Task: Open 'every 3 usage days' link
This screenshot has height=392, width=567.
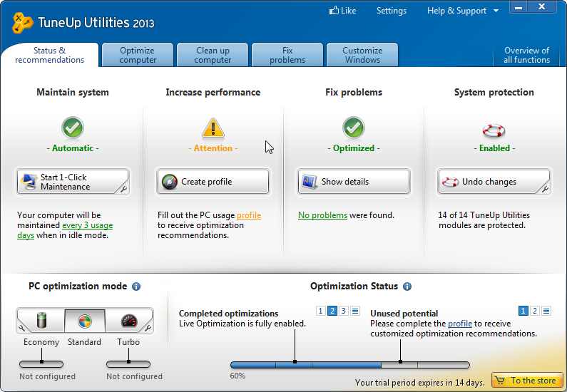Action: coord(87,225)
